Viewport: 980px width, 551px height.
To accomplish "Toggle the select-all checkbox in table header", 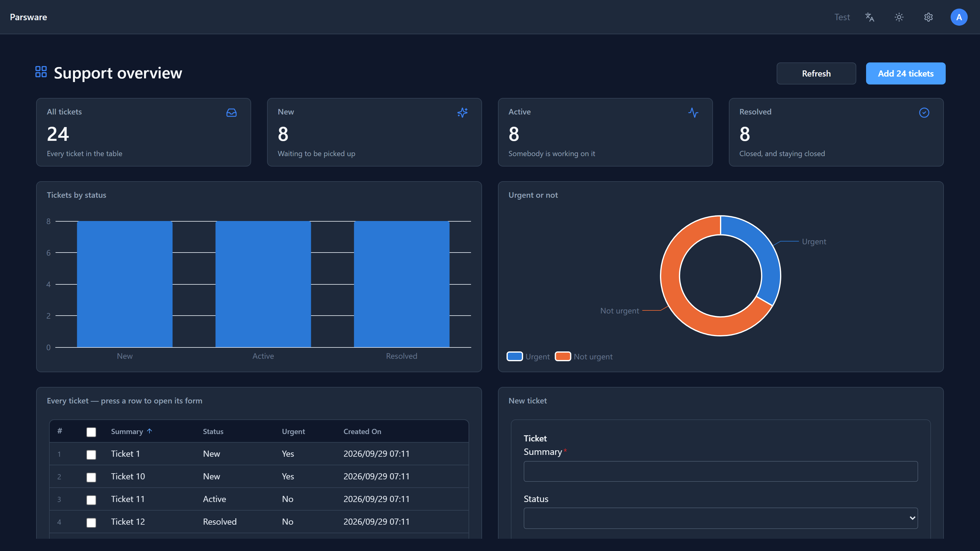I will (91, 432).
